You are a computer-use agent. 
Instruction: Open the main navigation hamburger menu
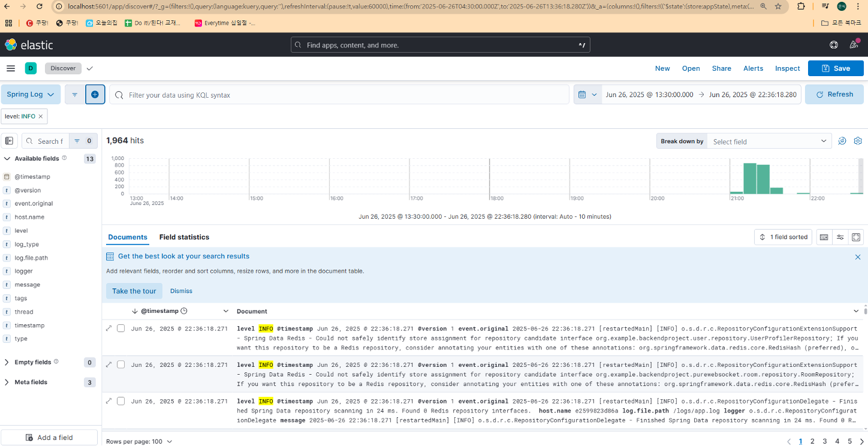tap(11, 68)
